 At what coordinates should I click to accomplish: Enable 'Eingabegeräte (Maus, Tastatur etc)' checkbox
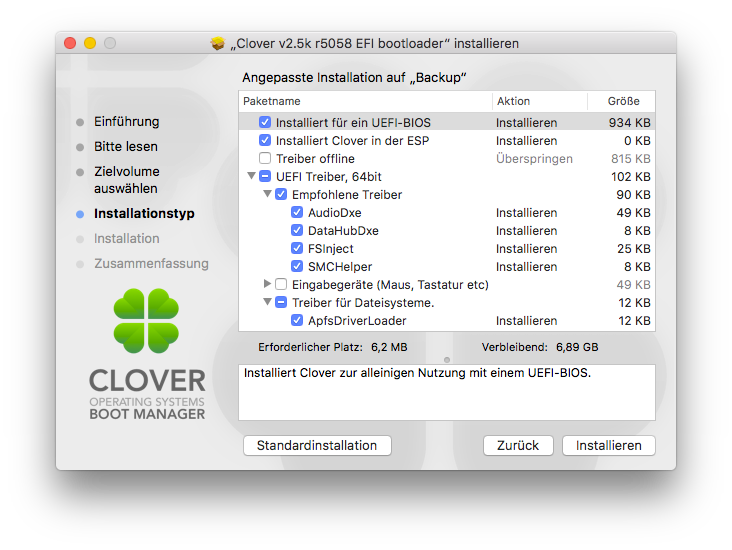click(x=281, y=284)
